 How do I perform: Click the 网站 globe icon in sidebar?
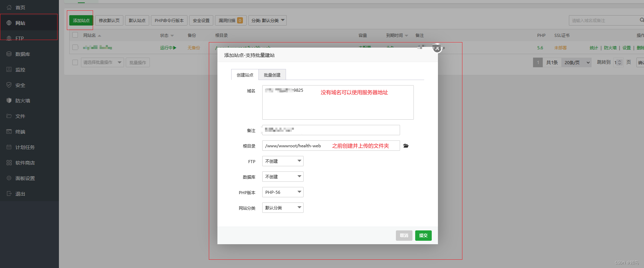coord(9,23)
